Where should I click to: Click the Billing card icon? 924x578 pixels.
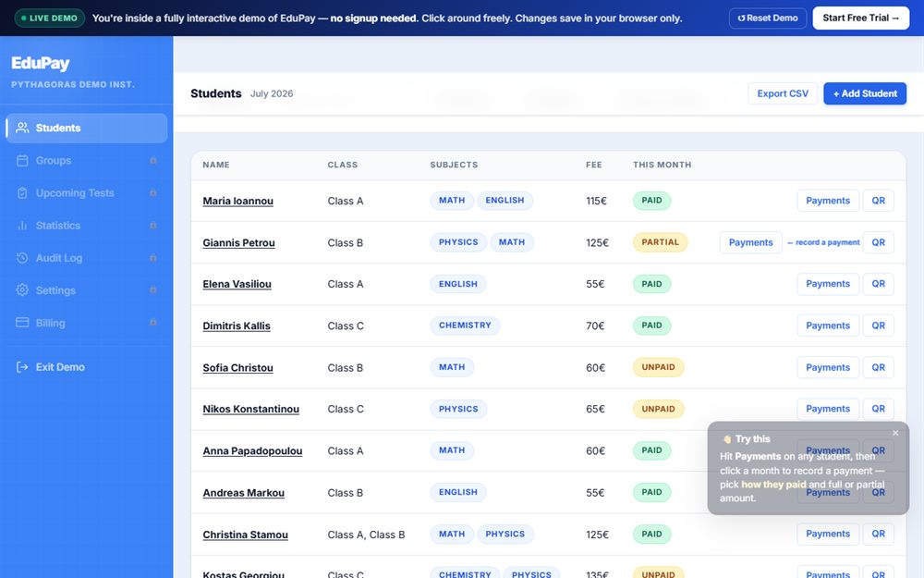(x=22, y=323)
